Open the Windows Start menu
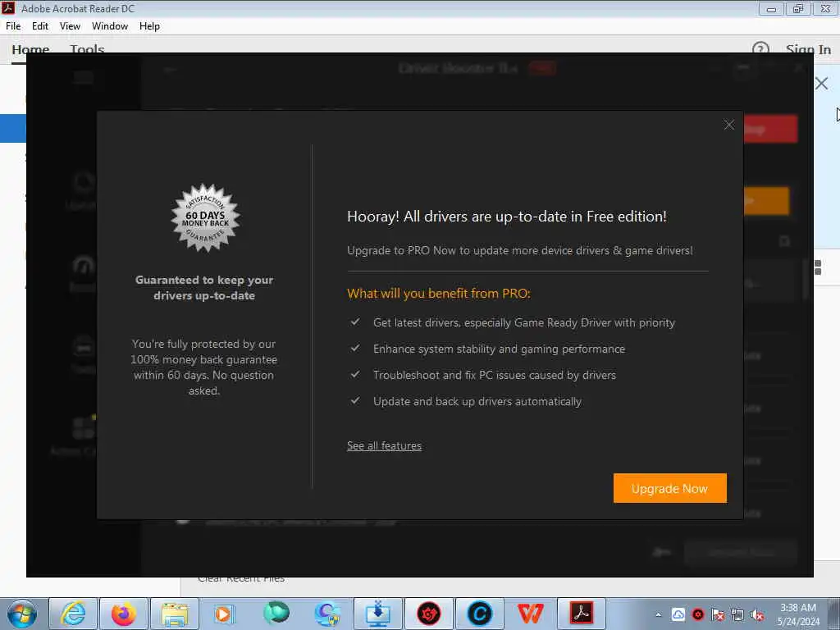Viewport: 840px width, 630px height. [x=22, y=614]
